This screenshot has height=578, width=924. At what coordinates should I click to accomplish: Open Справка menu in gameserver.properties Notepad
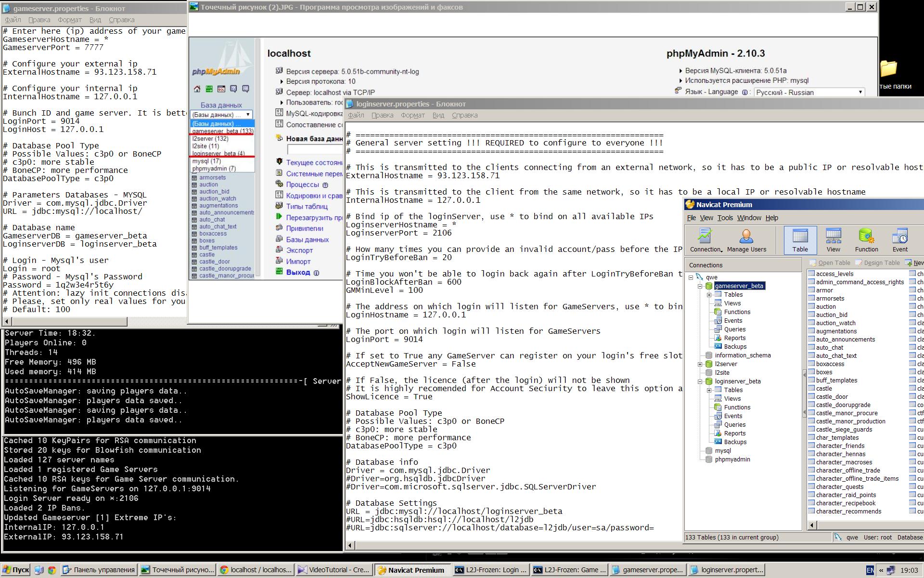(121, 20)
